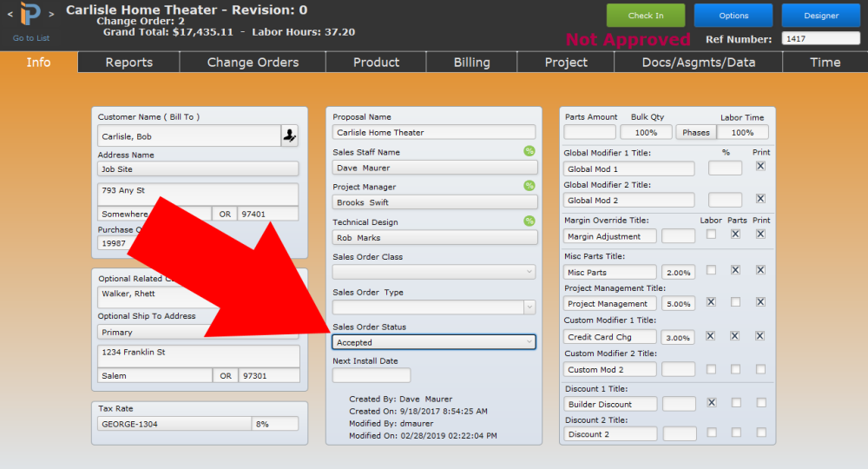Open Sales Order Type dropdown
868x469 pixels.
point(434,307)
